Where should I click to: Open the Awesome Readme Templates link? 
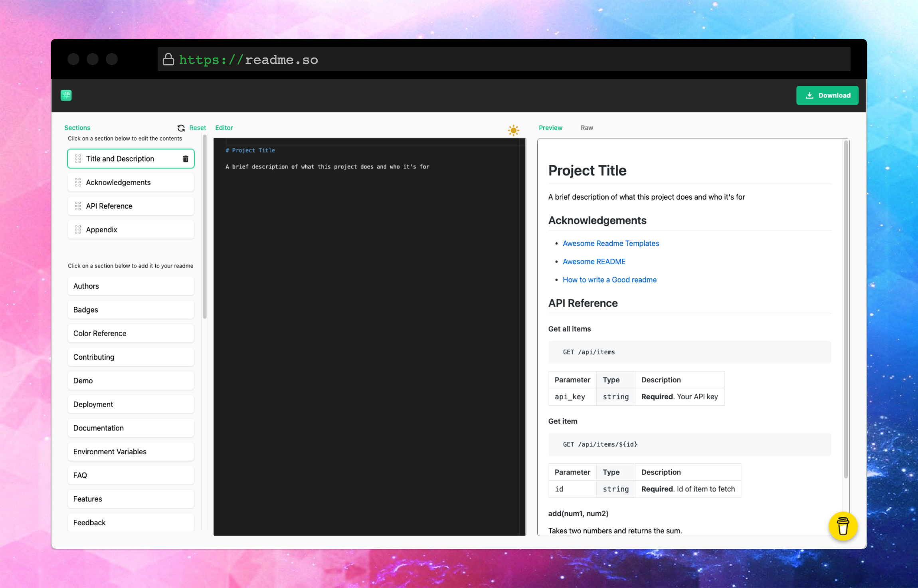coord(610,244)
